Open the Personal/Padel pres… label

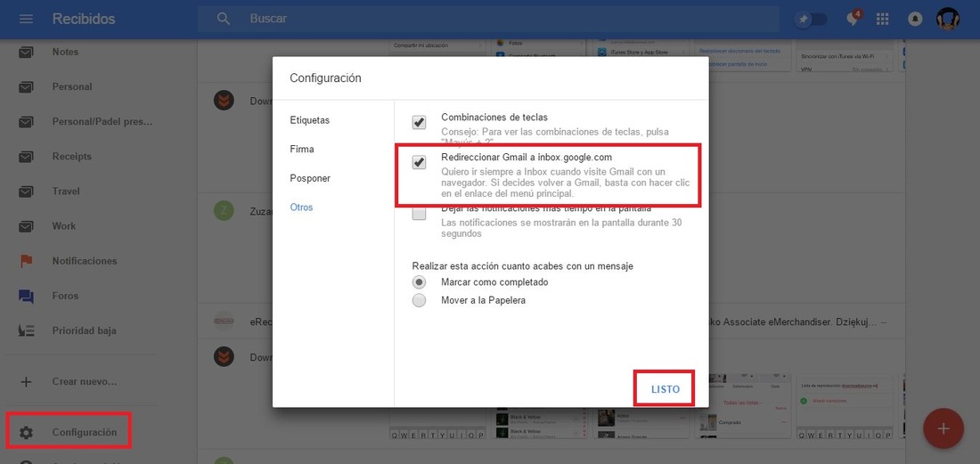102,122
